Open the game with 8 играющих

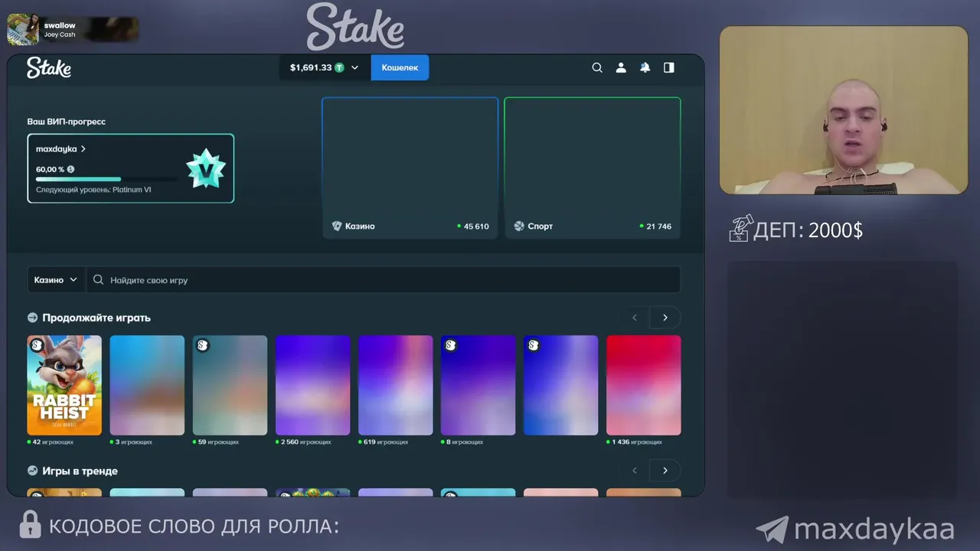tap(478, 385)
